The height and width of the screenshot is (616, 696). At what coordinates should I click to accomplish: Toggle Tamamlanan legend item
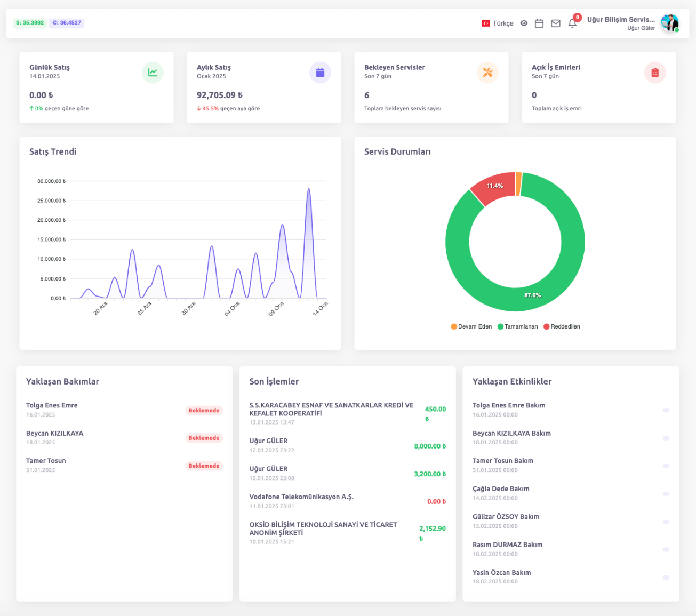pyautogui.click(x=517, y=326)
